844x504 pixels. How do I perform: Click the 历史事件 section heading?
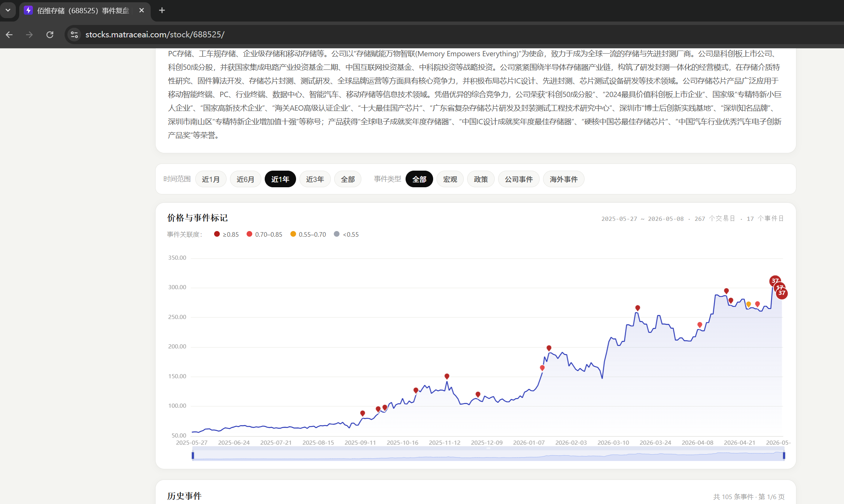pos(184,496)
